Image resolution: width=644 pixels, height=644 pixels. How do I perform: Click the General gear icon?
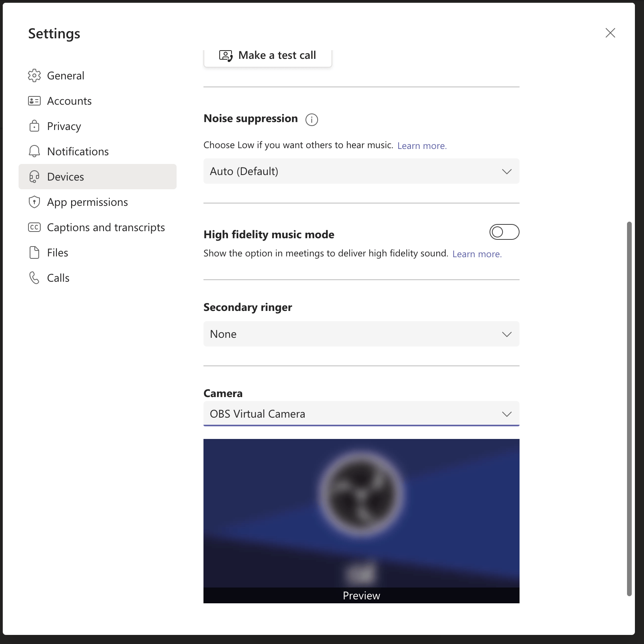[x=34, y=75]
